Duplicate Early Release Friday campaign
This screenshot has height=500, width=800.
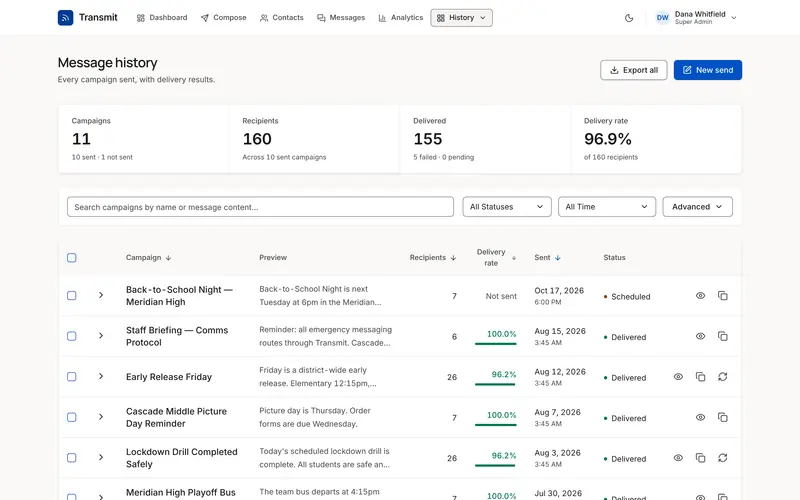701,377
